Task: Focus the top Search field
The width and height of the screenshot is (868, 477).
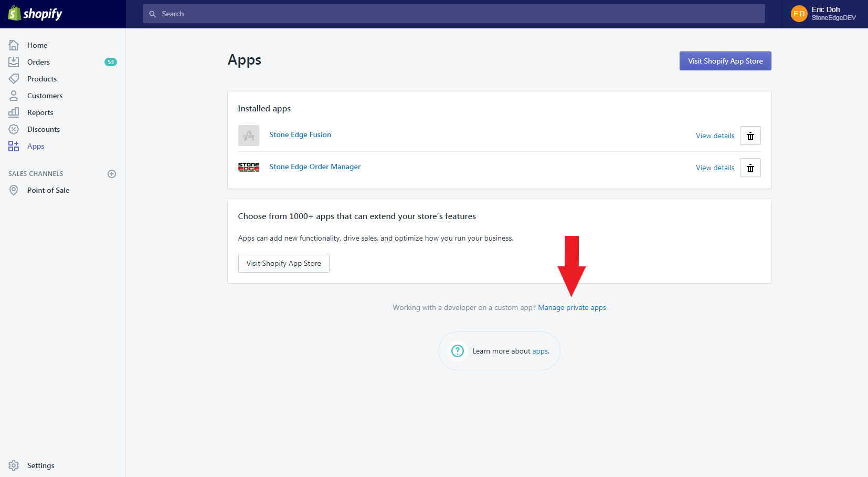Action: [453, 14]
